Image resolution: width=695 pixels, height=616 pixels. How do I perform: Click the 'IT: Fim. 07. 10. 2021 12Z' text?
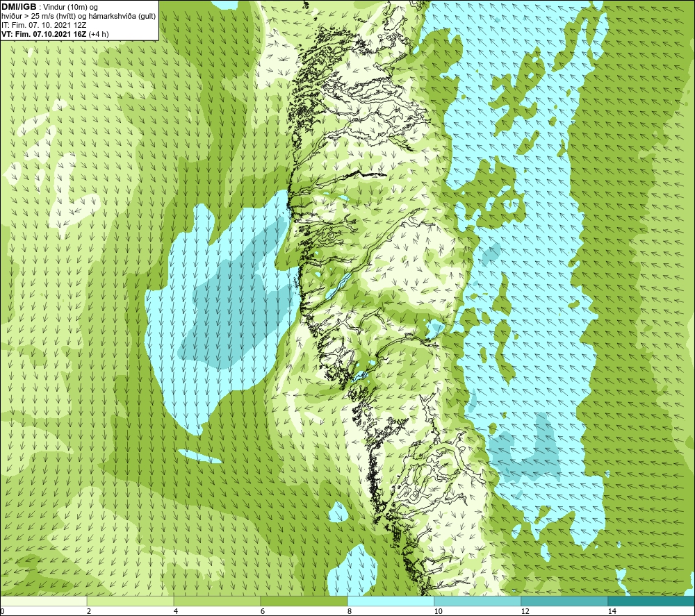click(x=44, y=25)
